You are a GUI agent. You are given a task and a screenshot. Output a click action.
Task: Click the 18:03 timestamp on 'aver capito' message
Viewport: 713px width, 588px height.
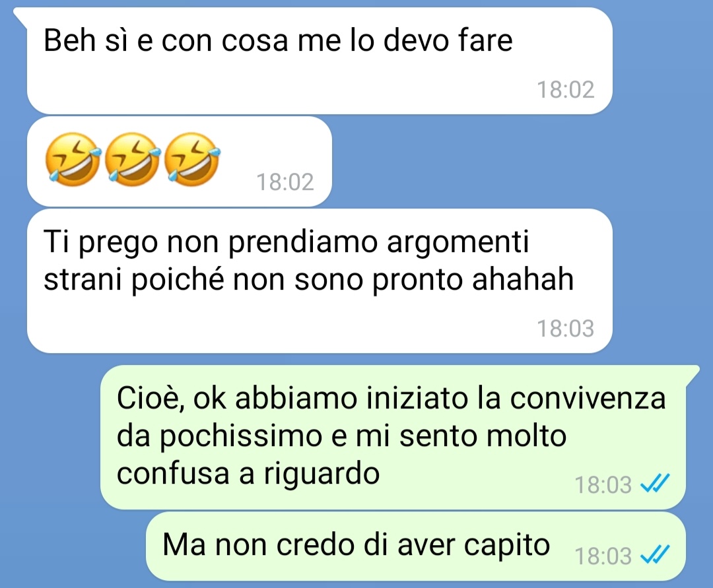(603, 556)
